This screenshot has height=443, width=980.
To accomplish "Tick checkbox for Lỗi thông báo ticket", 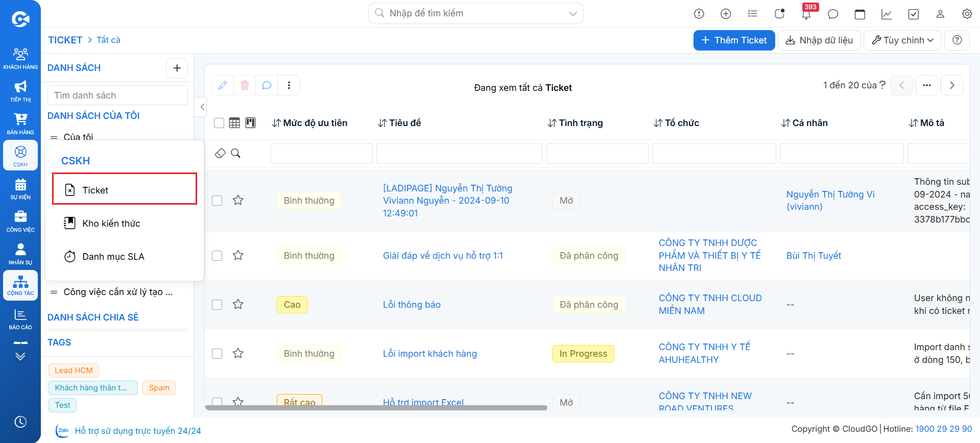I will [217, 305].
